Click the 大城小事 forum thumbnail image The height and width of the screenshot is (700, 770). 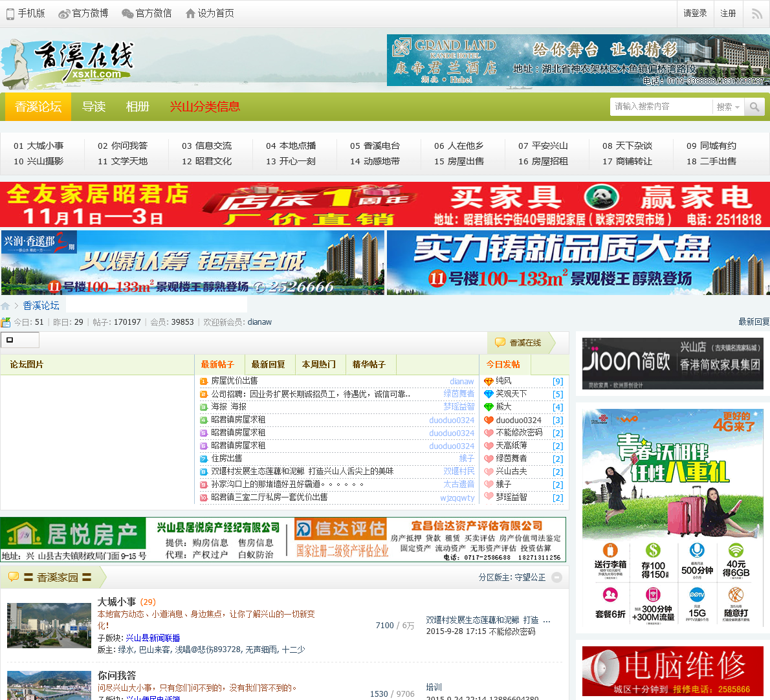point(49,626)
